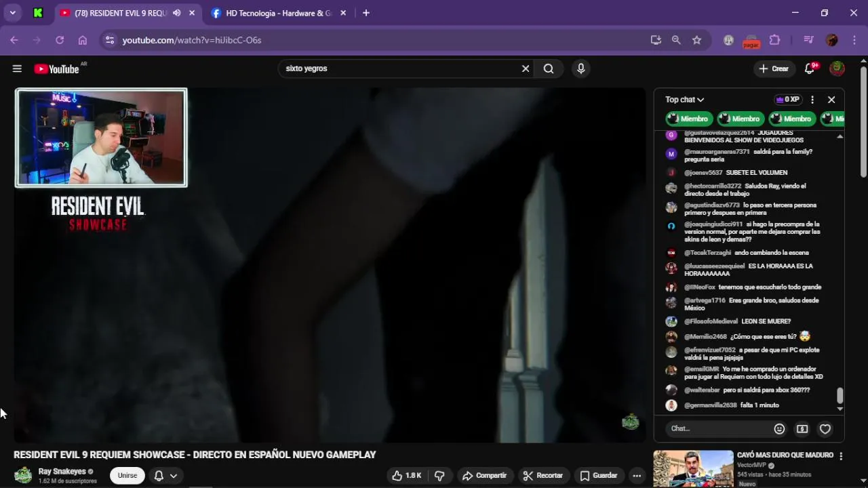Close the Top chat panel
This screenshot has width=868, height=488.
click(831, 100)
